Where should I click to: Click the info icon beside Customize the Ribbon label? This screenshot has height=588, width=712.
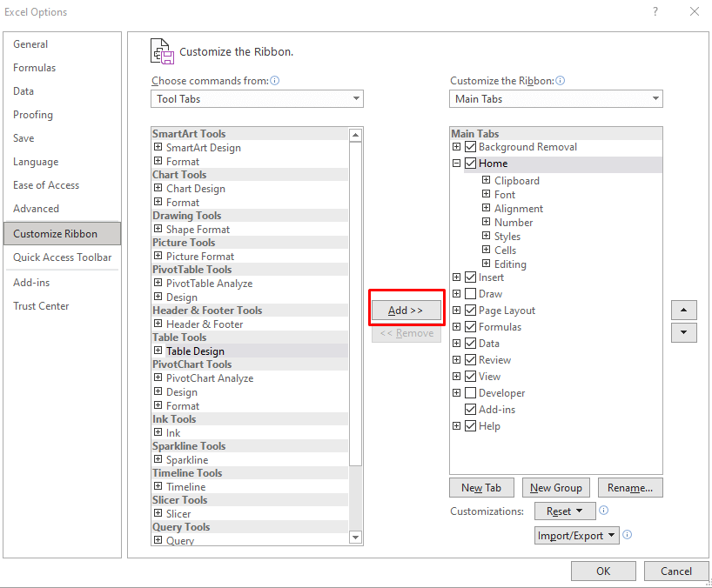(x=561, y=81)
